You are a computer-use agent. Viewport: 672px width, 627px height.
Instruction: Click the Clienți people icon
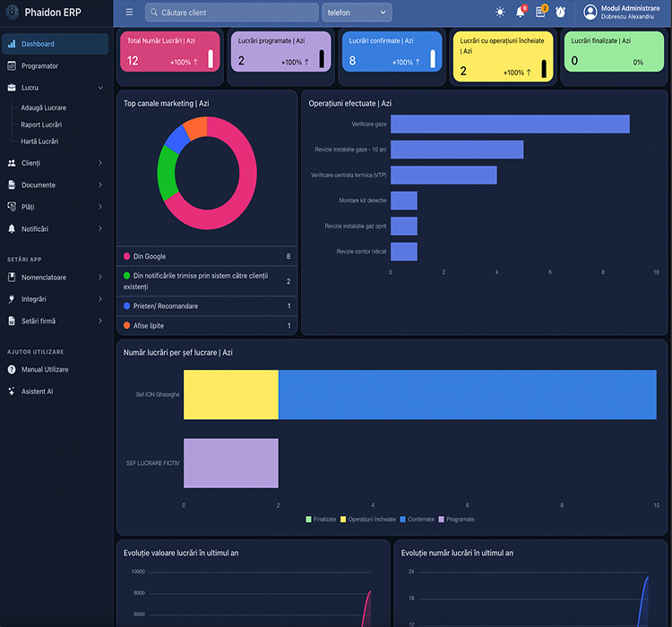[12, 163]
